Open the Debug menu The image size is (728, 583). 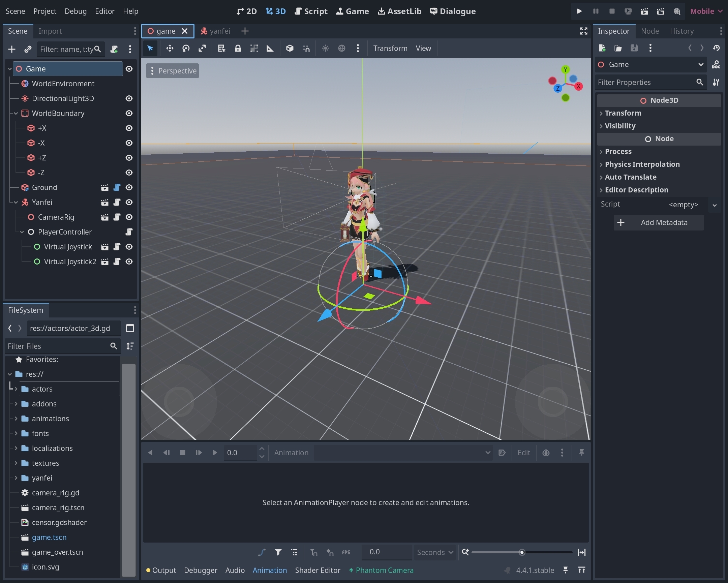[75, 11]
